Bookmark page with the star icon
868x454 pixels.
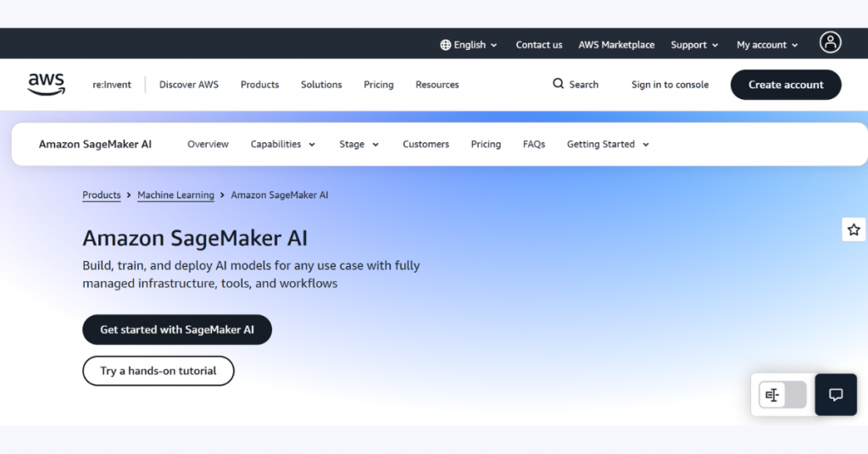(x=854, y=230)
